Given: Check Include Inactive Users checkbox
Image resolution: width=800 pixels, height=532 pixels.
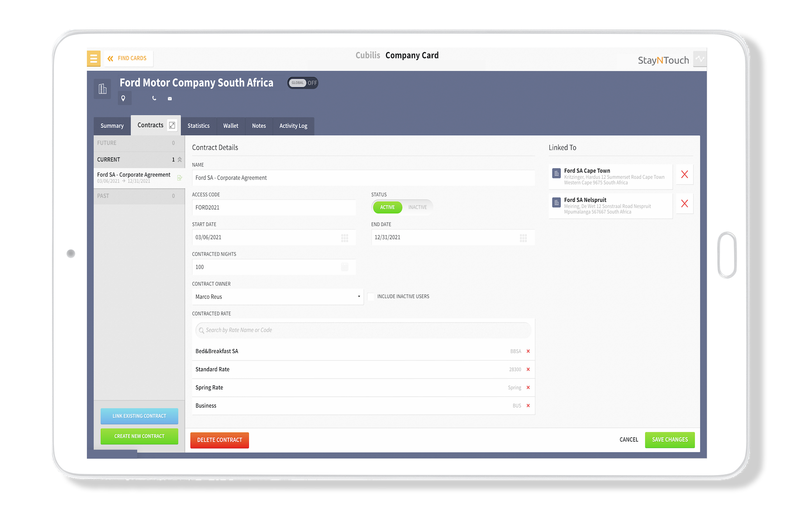Looking at the screenshot, I should (371, 297).
